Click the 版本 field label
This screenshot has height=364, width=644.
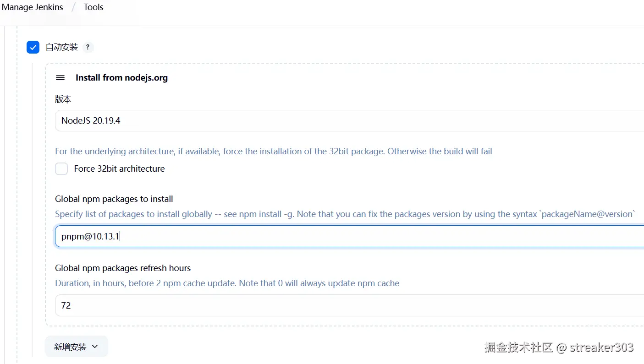[x=63, y=99]
